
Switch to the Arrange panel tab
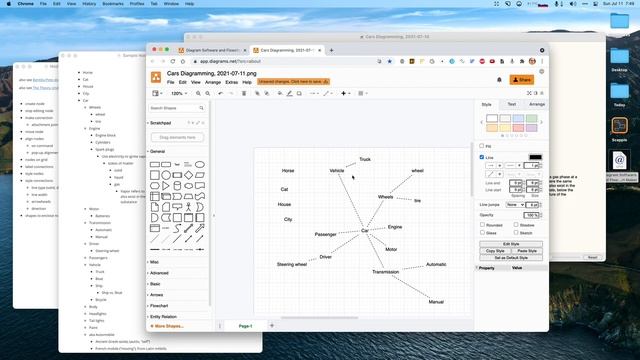(x=537, y=104)
